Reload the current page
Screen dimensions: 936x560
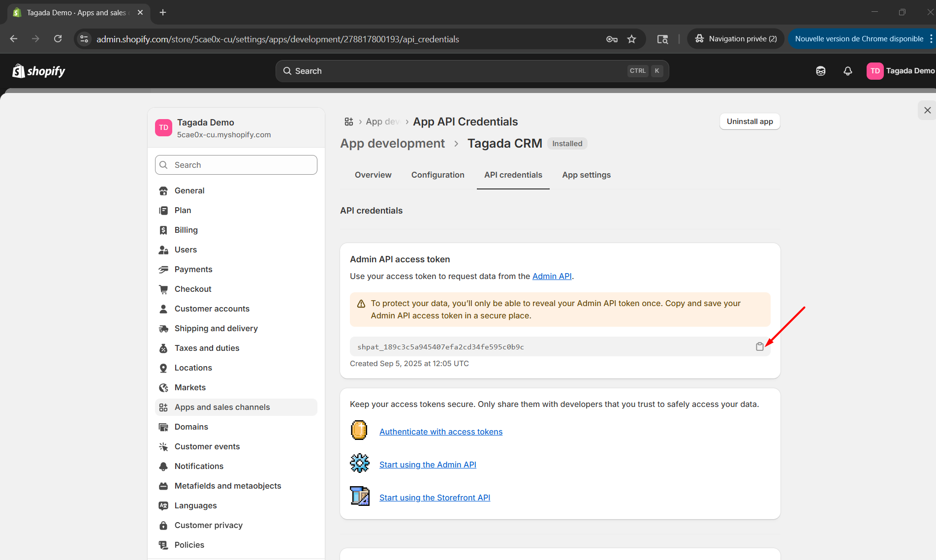(58, 39)
